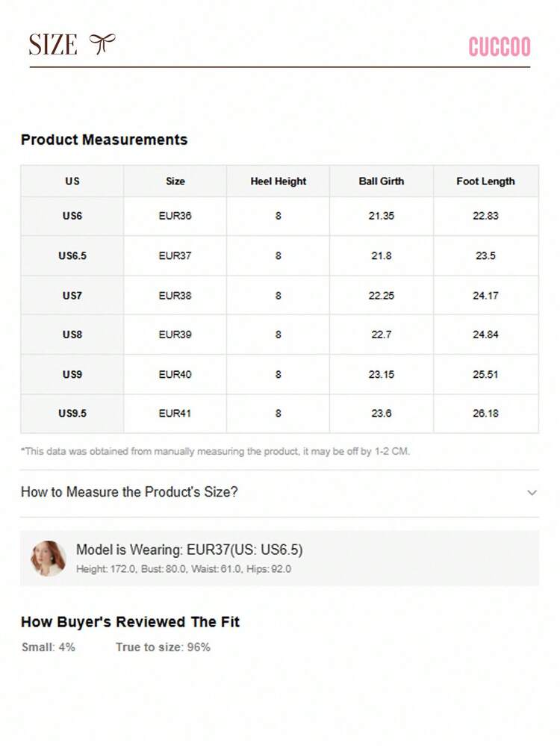Open the How to Measure the Product's Size section
Image resolution: width=560 pixels, height=746 pixels.
tap(279, 492)
